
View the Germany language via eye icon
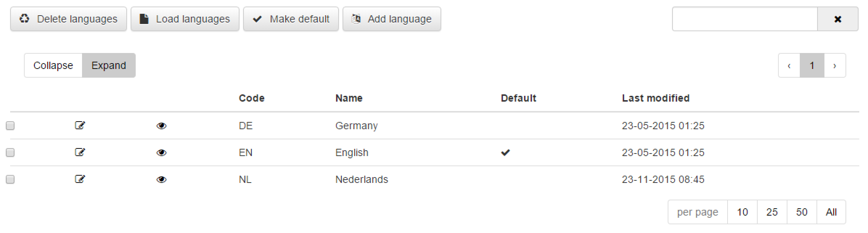161,126
